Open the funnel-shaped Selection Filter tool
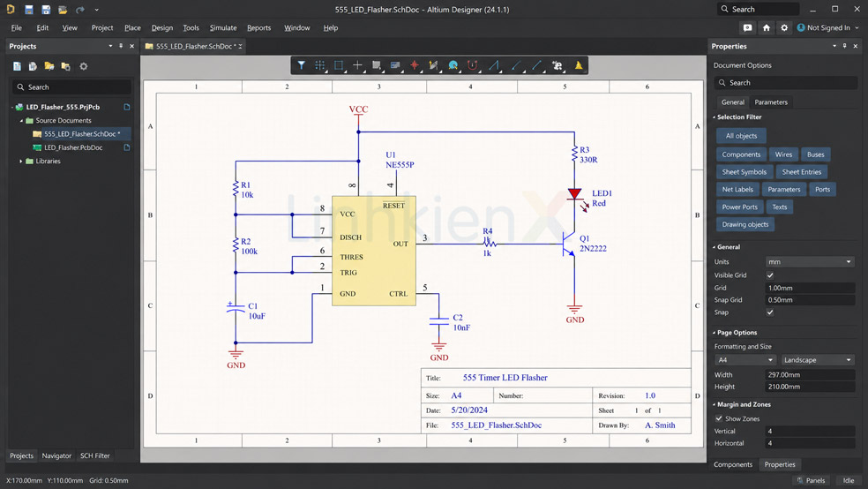This screenshot has width=868, height=489. 301,65
